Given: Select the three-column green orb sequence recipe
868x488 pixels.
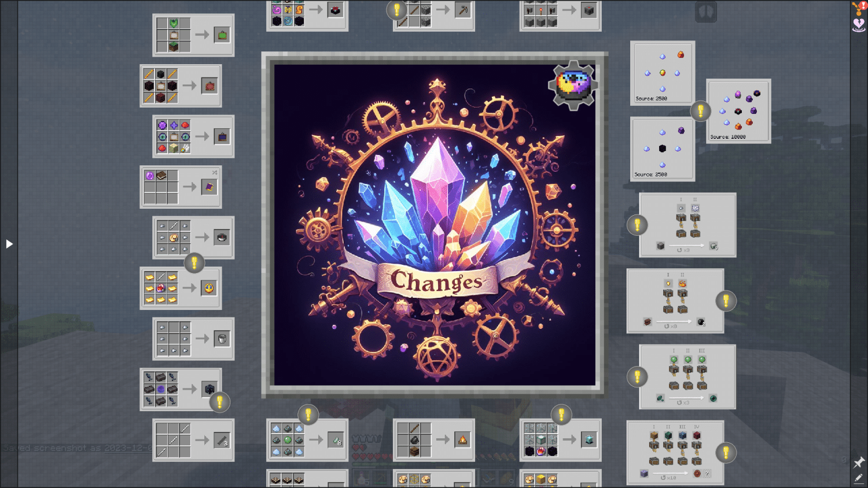Looking at the screenshot, I should click(x=687, y=377).
